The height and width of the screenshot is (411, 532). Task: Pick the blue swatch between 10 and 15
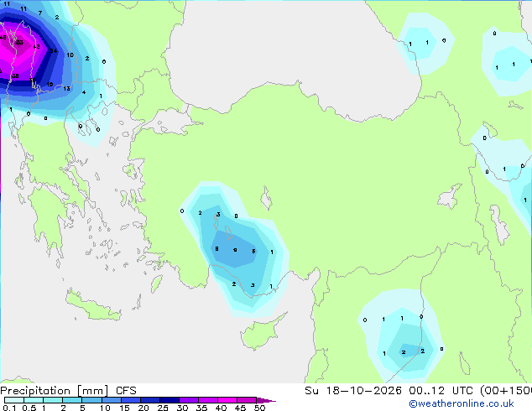click(x=112, y=400)
